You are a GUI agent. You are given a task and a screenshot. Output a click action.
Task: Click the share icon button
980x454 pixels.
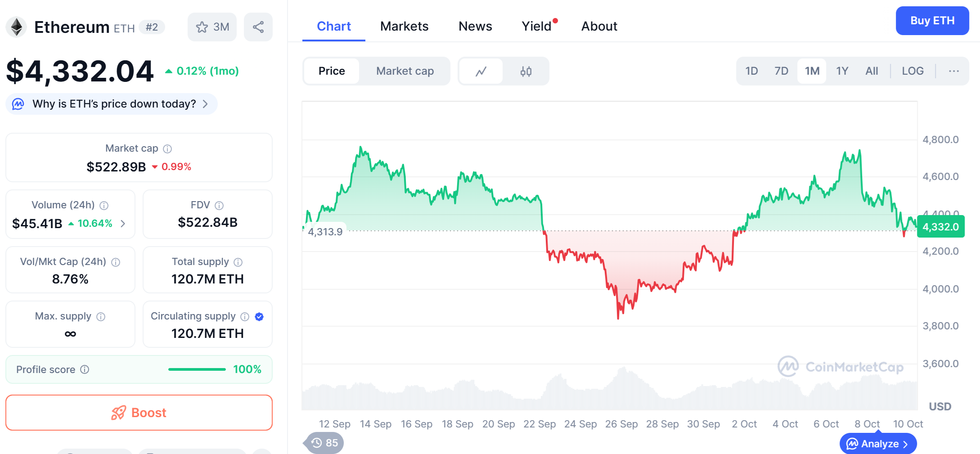(x=258, y=27)
